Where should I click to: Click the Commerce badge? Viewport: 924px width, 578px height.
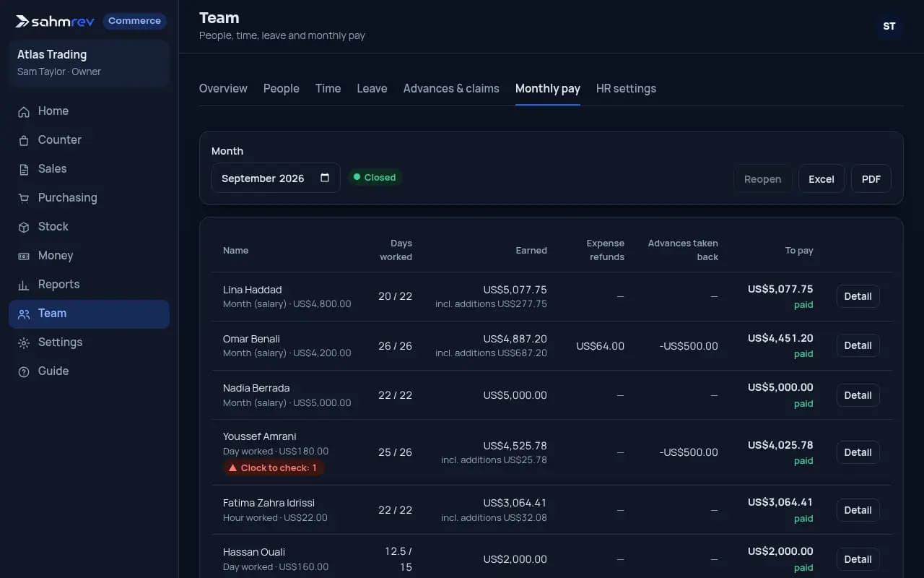click(x=134, y=21)
